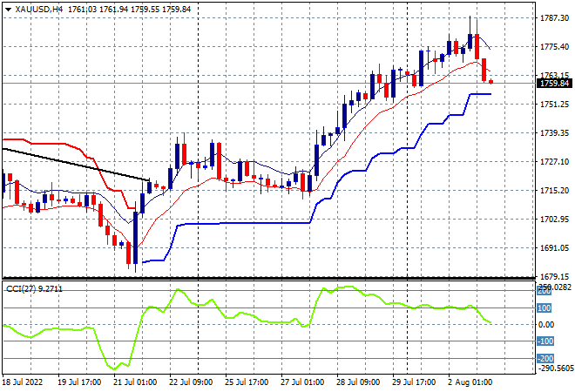This screenshot has width=575, height=392.
Task: Click the 28 Jul 09:00 time label
Action: tap(358, 382)
